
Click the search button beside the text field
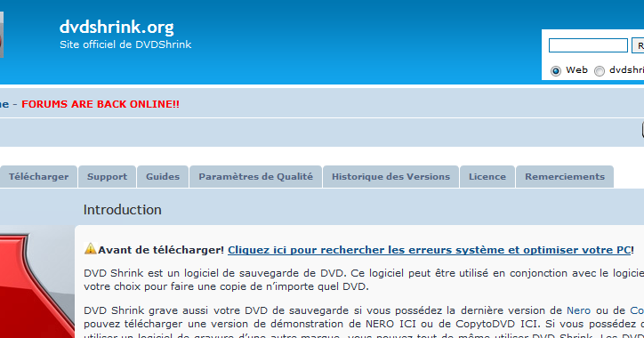pos(638,45)
